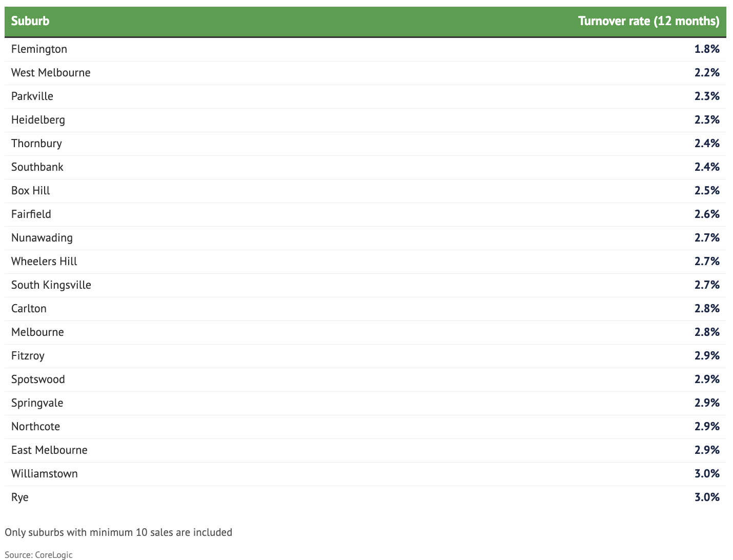Click the Heidelberg suburb cell
Viewport: 733px width, 560px height.
click(38, 120)
